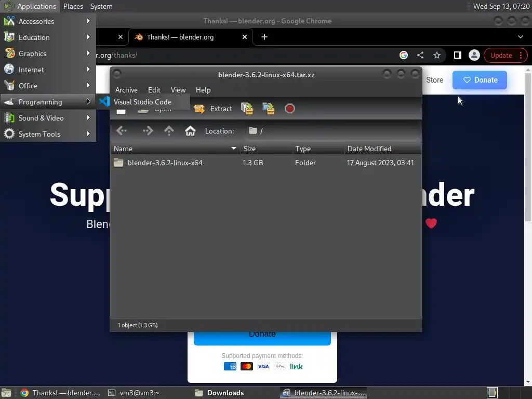Open a new Chrome tab with plus button
The width and height of the screenshot is (532, 399).
tap(264, 37)
